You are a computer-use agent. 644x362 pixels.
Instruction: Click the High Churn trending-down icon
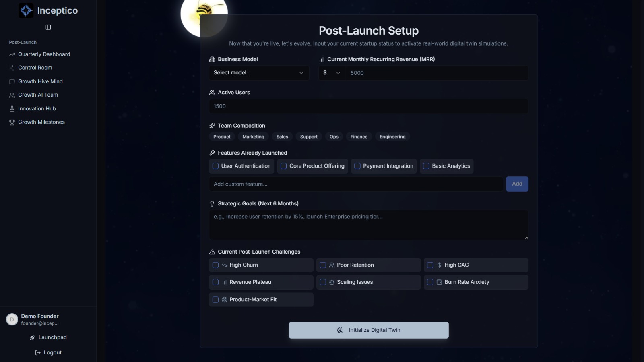(x=225, y=265)
